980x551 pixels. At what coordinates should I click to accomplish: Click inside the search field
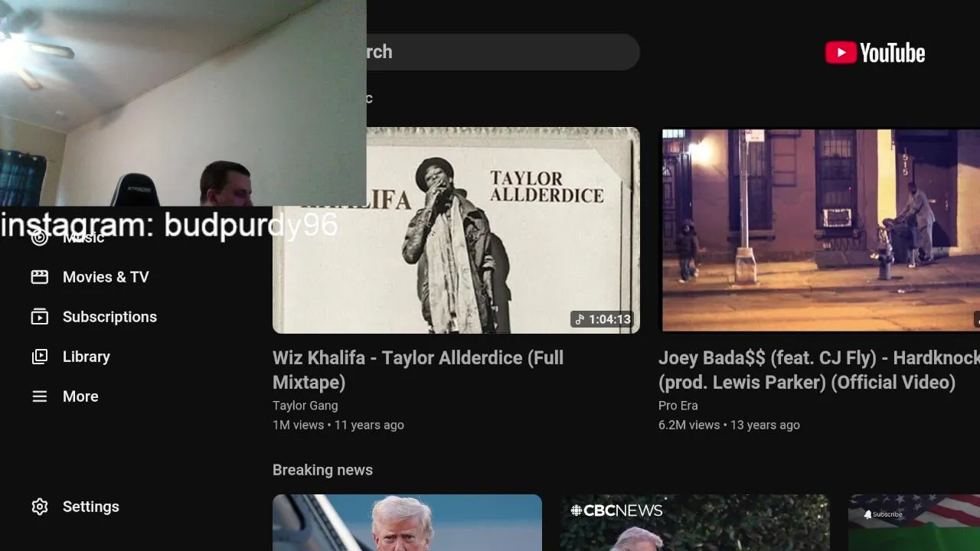[501, 52]
